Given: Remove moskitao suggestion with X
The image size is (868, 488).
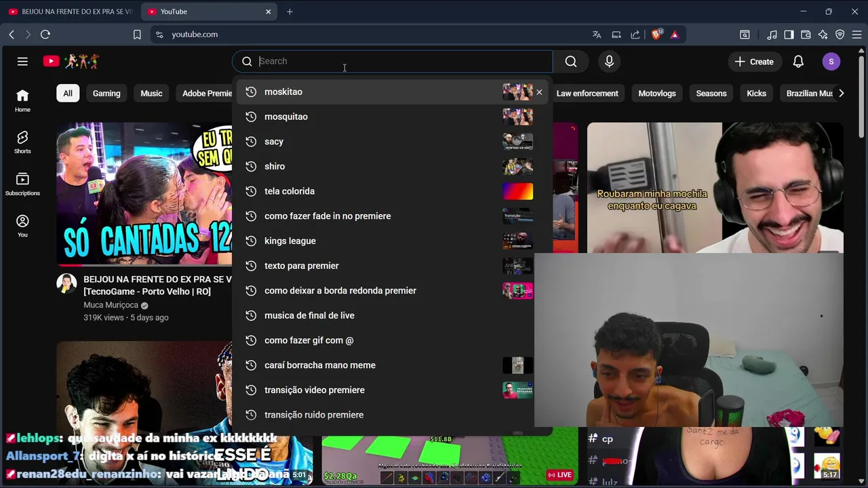Looking at the screenshot, I should 539,92.
